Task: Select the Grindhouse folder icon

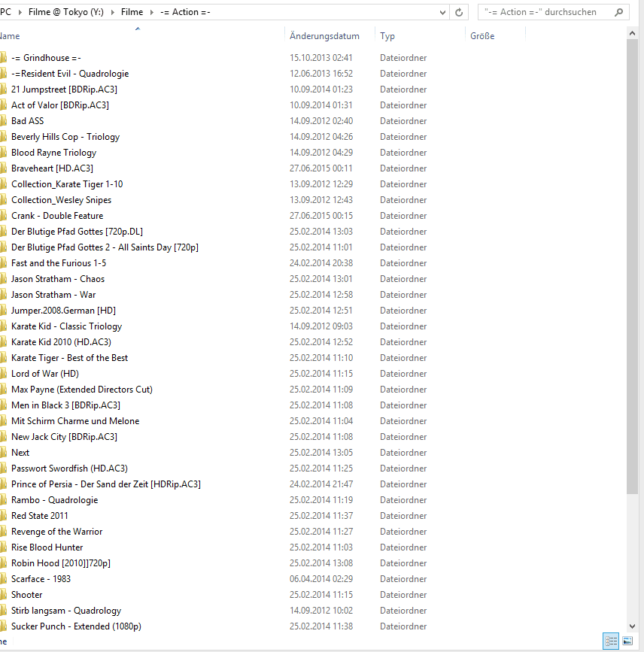Action: (x=3, y=57)
